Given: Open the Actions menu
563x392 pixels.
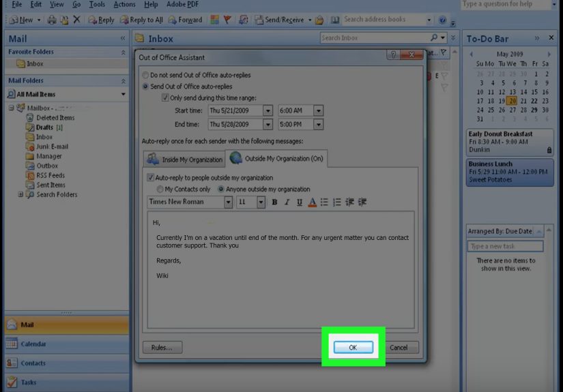Looking at the screenshot, I should [x=124, y=4].
